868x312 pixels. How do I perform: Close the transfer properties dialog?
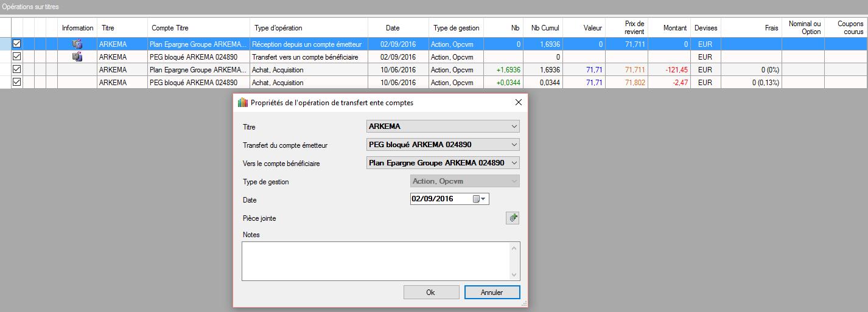[518, 103]
